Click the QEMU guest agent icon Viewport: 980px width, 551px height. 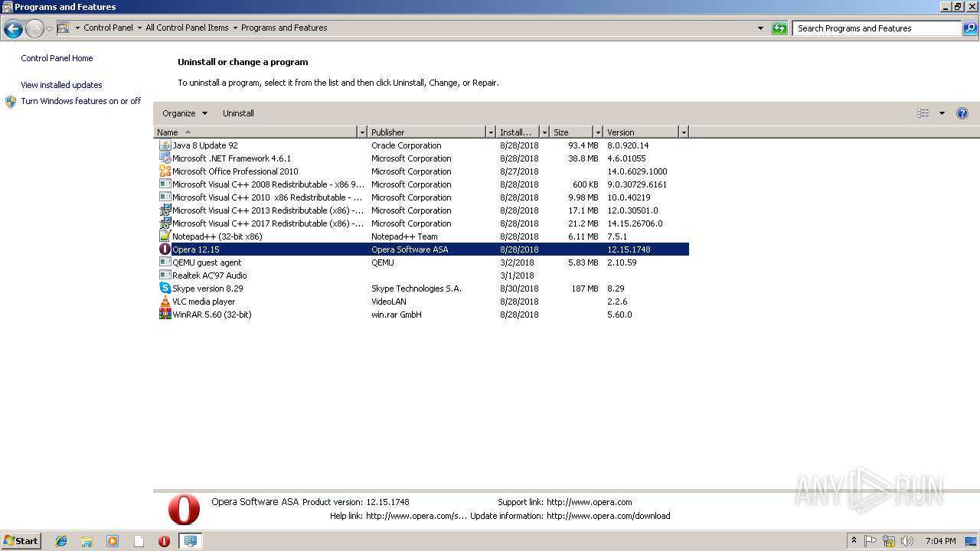coord(165,262)
